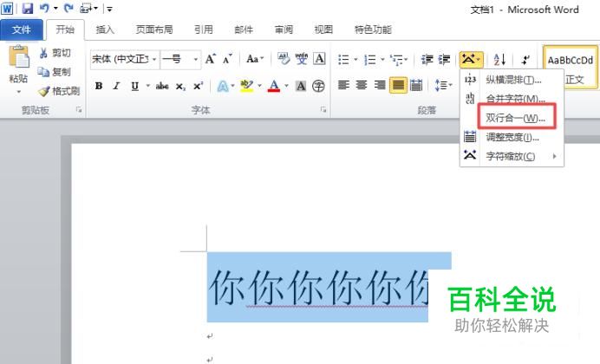Click the Increase Indent icon

(444, 59)
